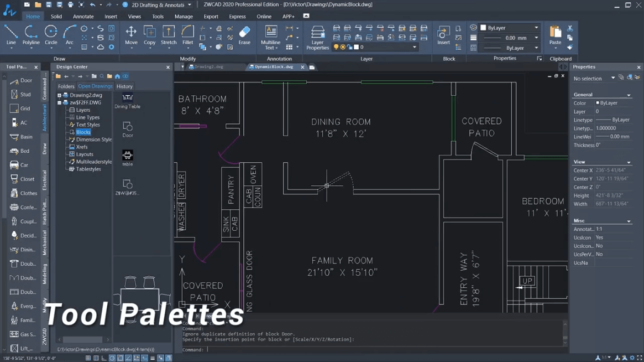
Task: Open the Annotate ribbon tab
Action: pos(83,17)
